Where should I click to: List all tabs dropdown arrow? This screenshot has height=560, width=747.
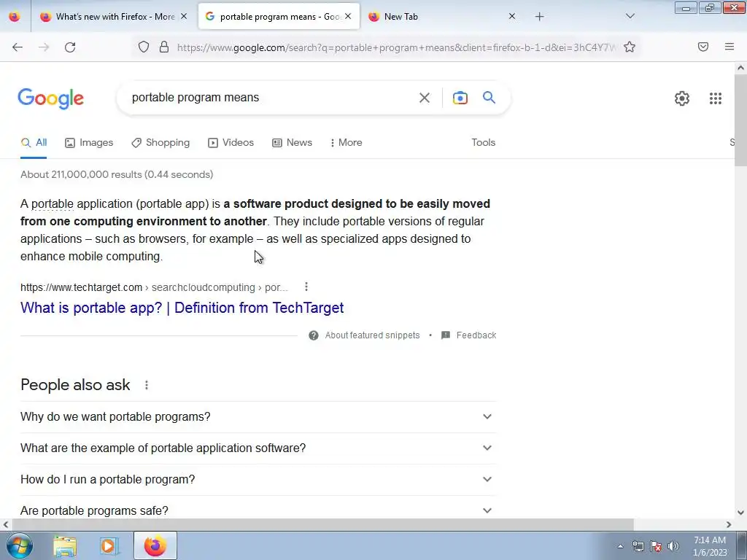630,17
